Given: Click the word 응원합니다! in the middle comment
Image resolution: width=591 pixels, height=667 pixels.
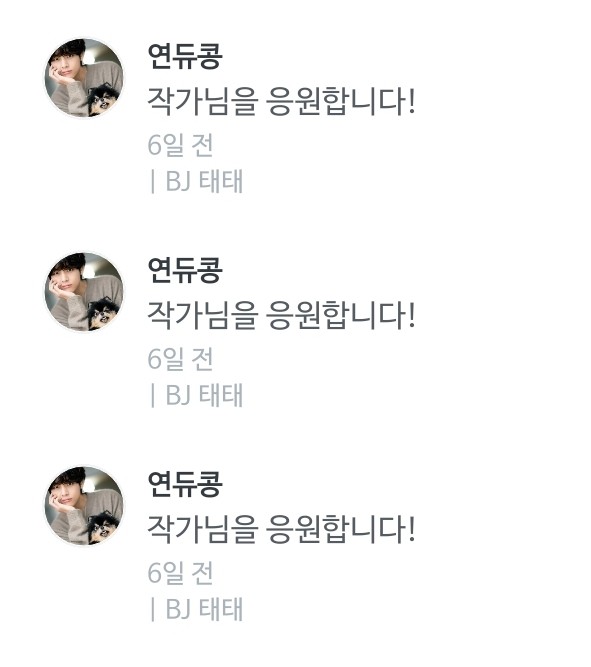Looking at the screenshot, I should pos(341,315).
